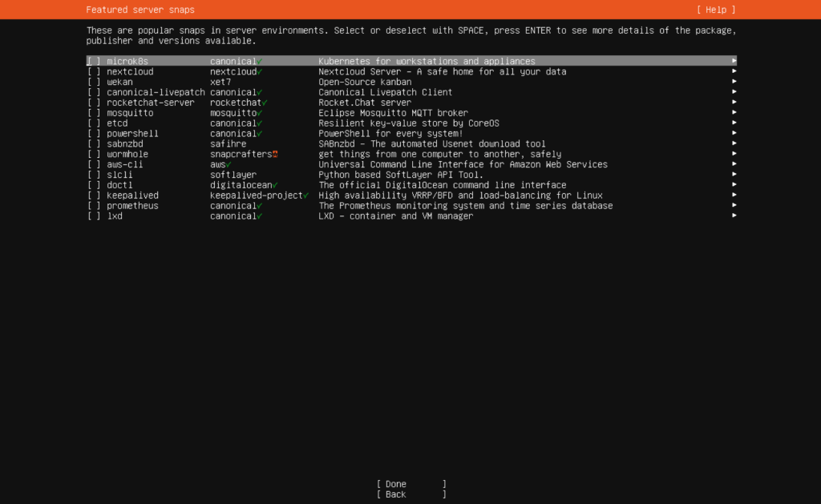Tick the prometheus snap checkbox
This screenshot has height=504, width=821.
[x=94, y=206]
